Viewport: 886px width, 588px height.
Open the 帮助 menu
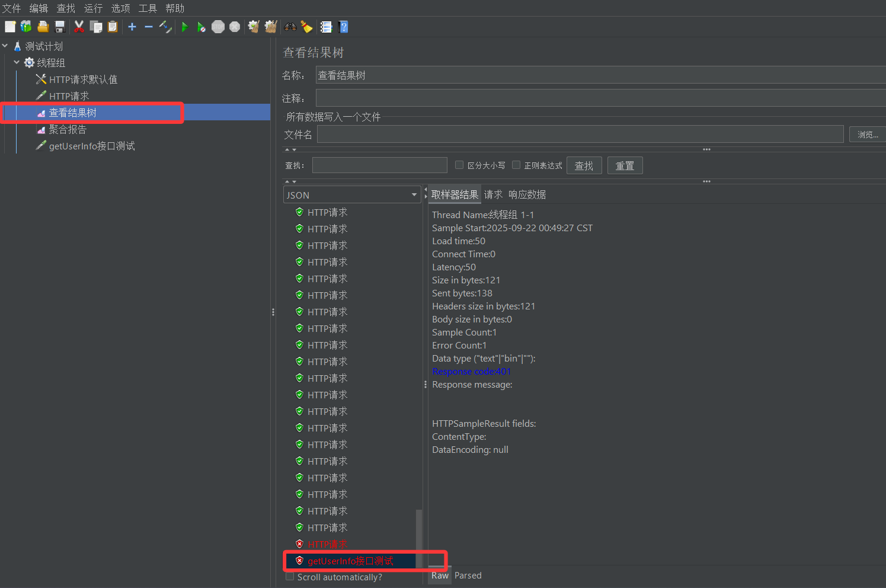(x=175, y=8)
